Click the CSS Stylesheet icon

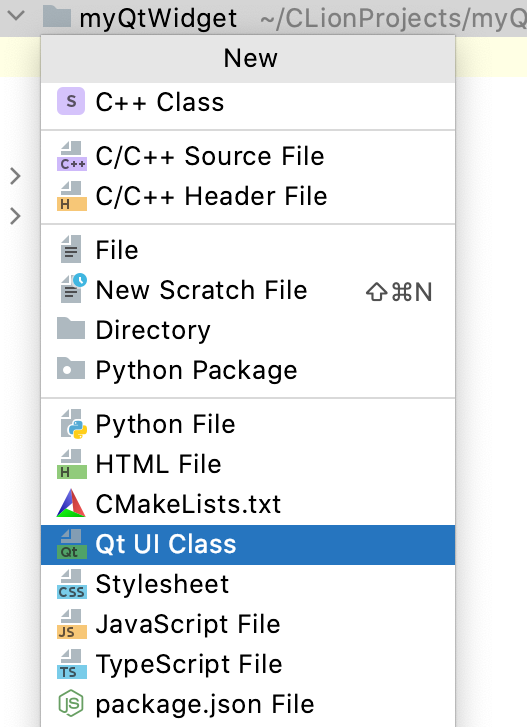click(x=72, y=584)
